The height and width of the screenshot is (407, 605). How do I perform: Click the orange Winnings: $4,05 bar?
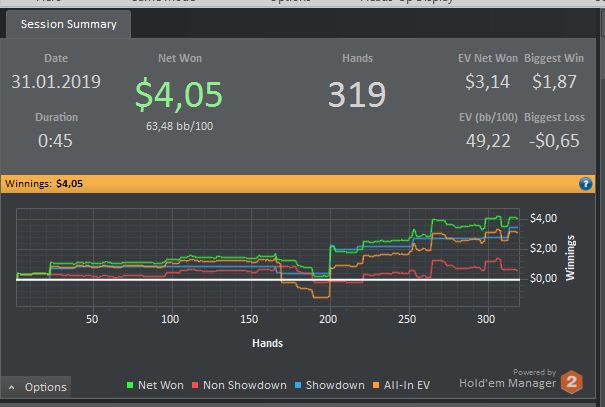[x=297, y=184]
